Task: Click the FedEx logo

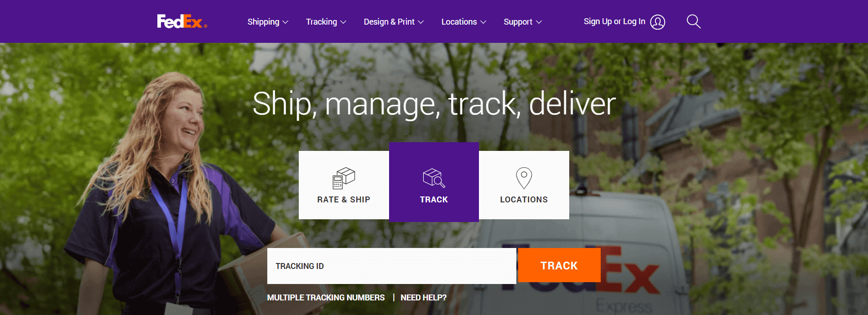Action: (182, 21)
